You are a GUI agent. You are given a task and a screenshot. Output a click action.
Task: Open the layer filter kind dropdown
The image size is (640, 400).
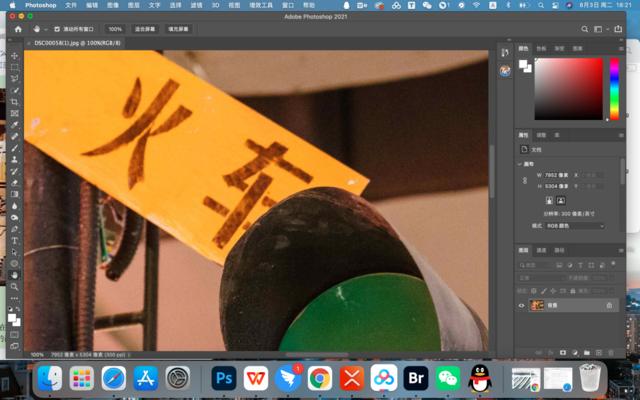[x=535, y=265]
